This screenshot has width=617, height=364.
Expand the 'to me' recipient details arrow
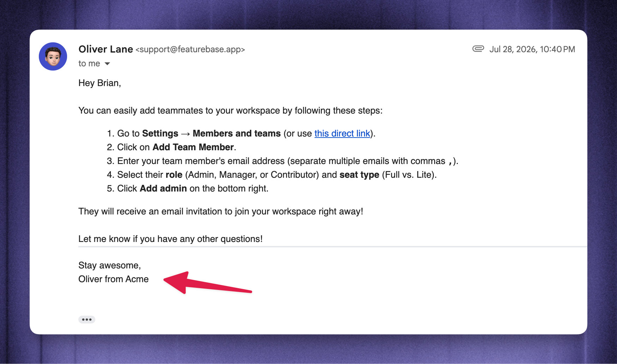coord(107,64)
